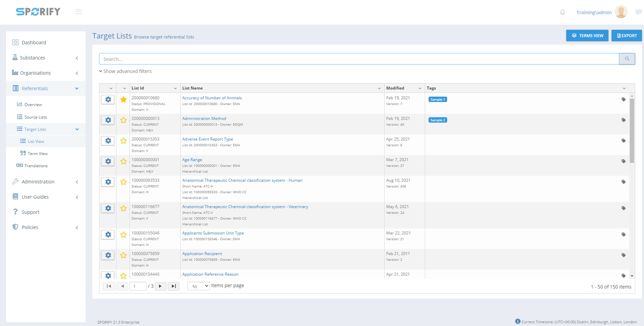Star the Age Range list as favorite
The height and width of the screenshot is (326, 644).
(x=123, y=161)
